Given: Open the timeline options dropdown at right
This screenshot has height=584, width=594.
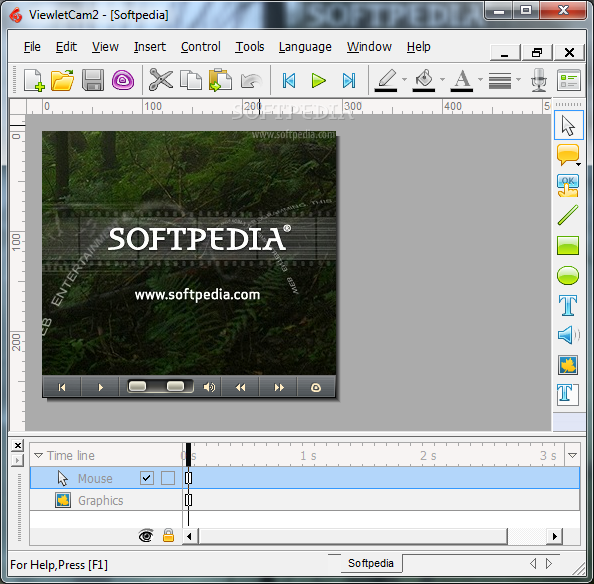Looking at the screenshot, I should (x=572, y=455).
